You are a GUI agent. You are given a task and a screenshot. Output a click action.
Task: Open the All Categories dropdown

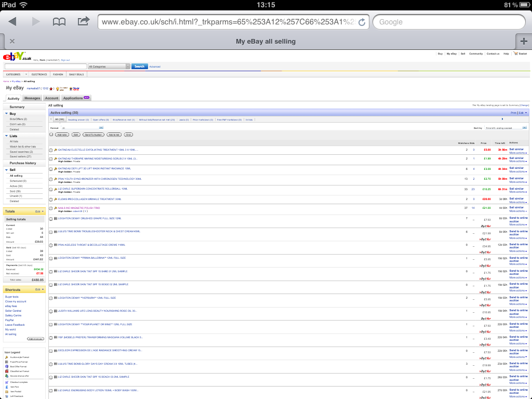[109, 66]
